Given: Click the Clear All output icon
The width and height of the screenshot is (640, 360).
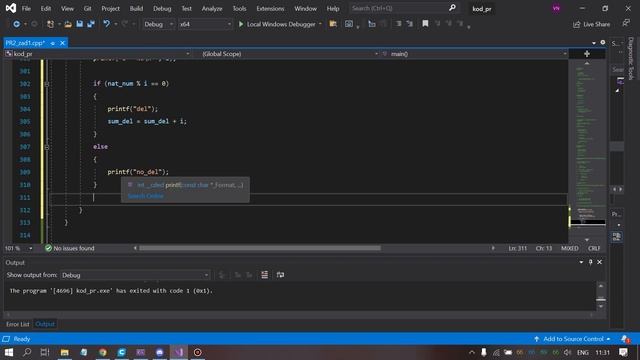Looking at the screenshot, I should pyautogui.click(x=264, y=275).
